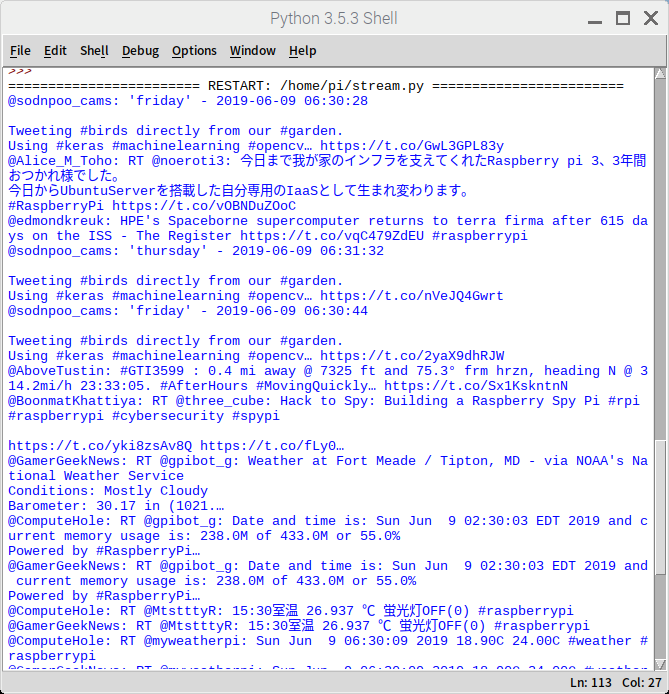This screenshot has height=694, width=669.
Task: Close the Python 3.5.3 Shell window
Action: pos(651,19)
